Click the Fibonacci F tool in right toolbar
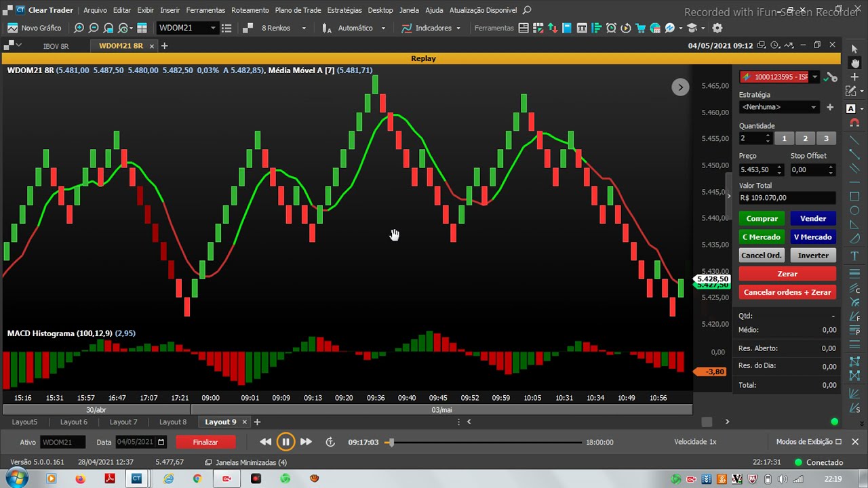This screenshot has height=488, width=868. [854, 316]
